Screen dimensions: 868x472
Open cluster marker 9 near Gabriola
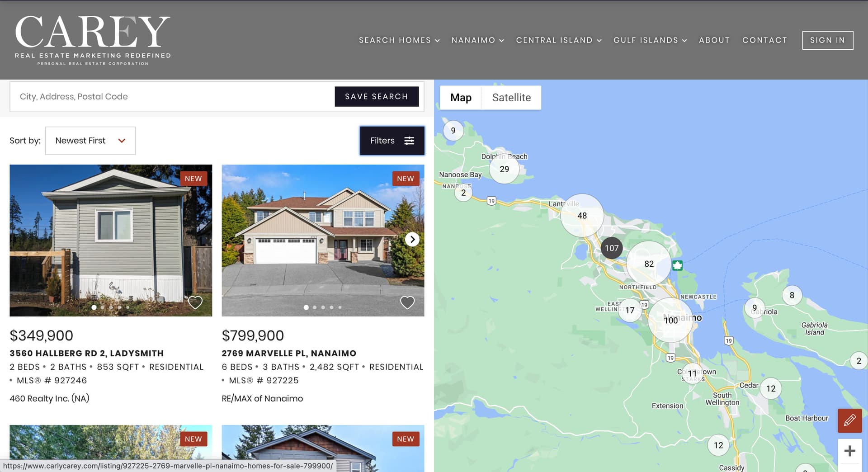click(x=755, y=308)
